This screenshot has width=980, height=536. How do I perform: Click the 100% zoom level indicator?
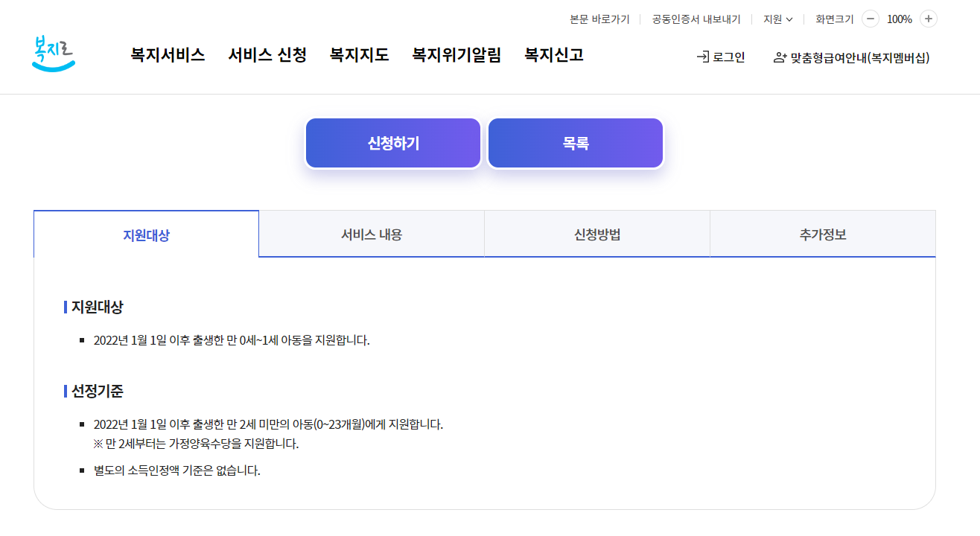pyautogui.click(x=899, y=19)
